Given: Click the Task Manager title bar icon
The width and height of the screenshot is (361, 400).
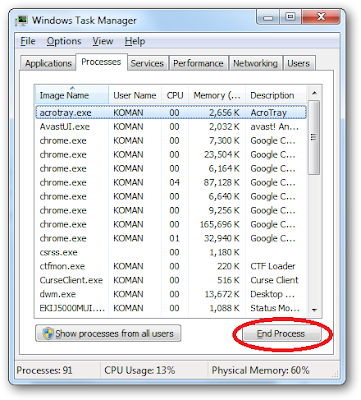Looking at the screenshot, I should point(22,20).
